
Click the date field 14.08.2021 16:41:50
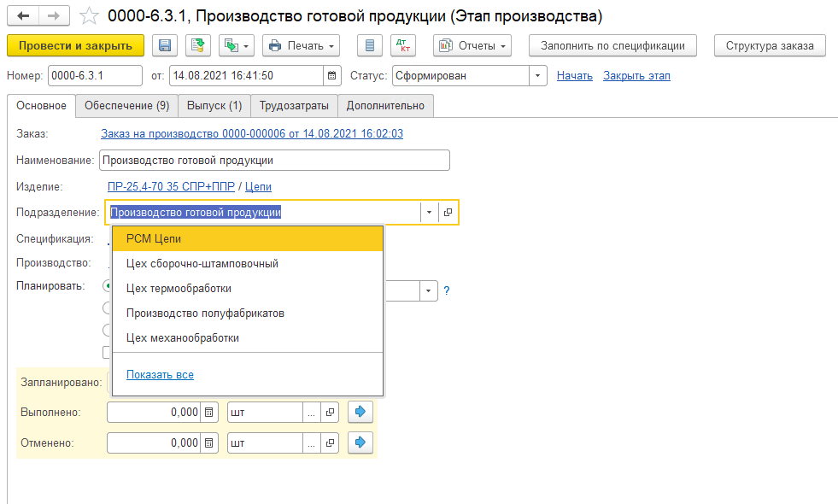[x=246, y=75]
